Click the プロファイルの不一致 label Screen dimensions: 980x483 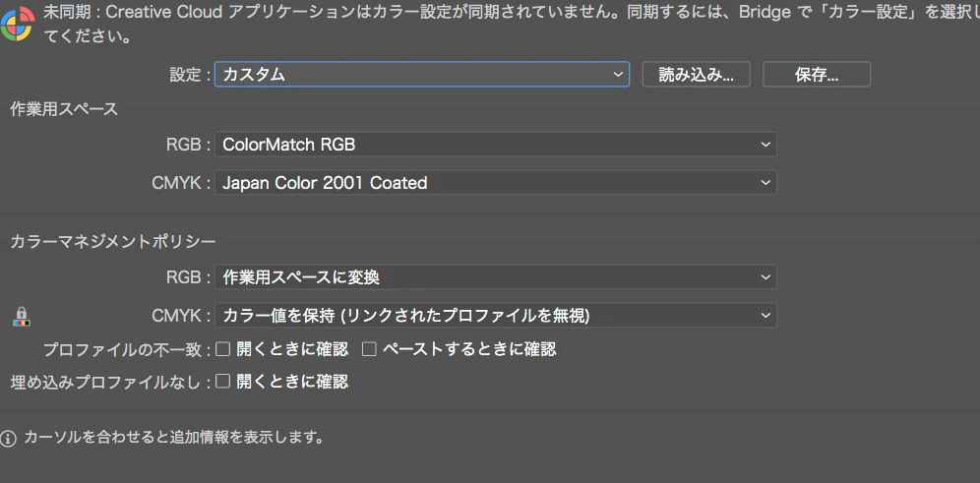point(127,350)
